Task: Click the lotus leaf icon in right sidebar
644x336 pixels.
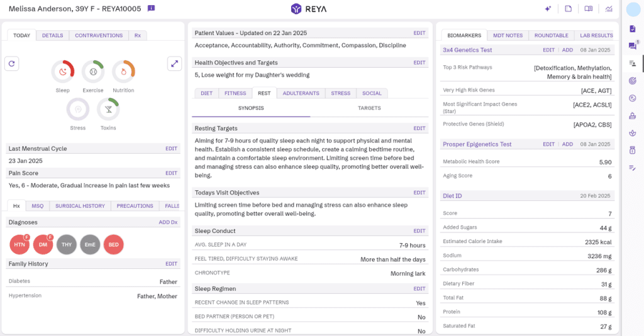Action: 632,133
